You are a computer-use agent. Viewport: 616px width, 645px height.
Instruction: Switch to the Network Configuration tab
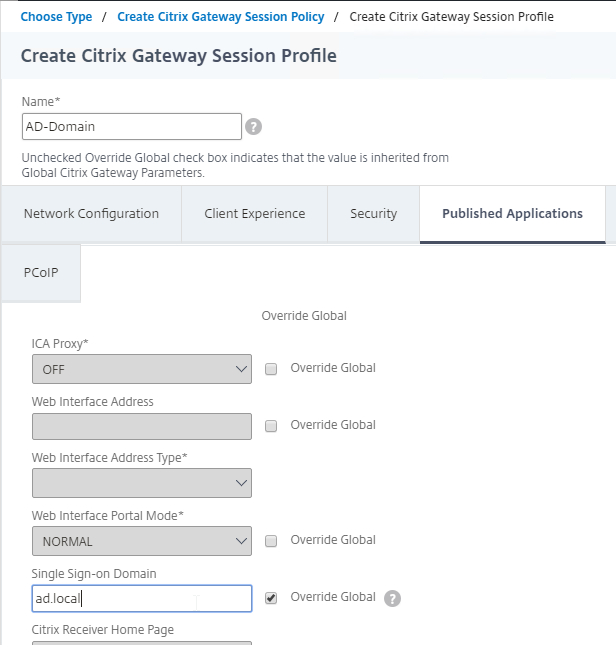[91, 213]
